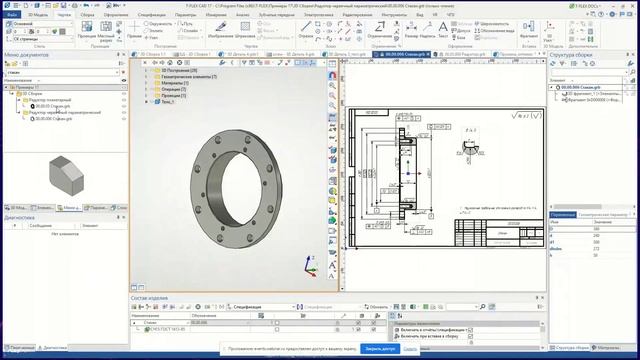Expand the Проекции folder in model tree
This screenshot has width=640, height=360.
(x=146, y=95)
